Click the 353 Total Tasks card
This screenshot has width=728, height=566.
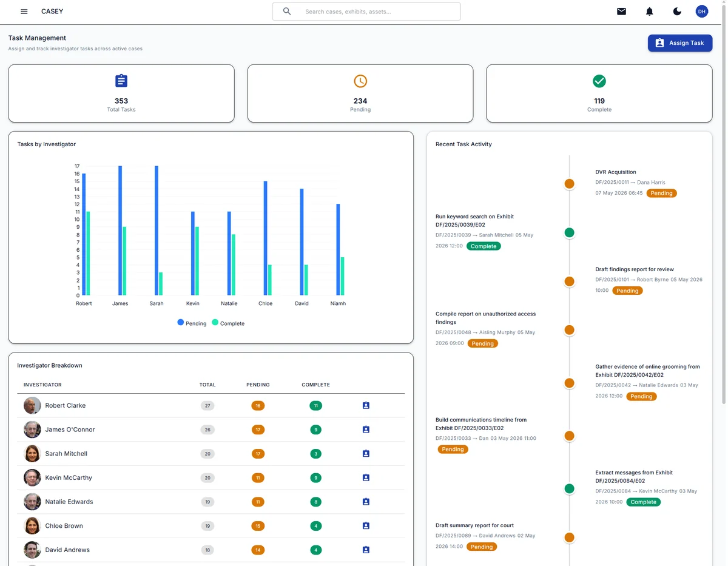click(x=121, y=93)
